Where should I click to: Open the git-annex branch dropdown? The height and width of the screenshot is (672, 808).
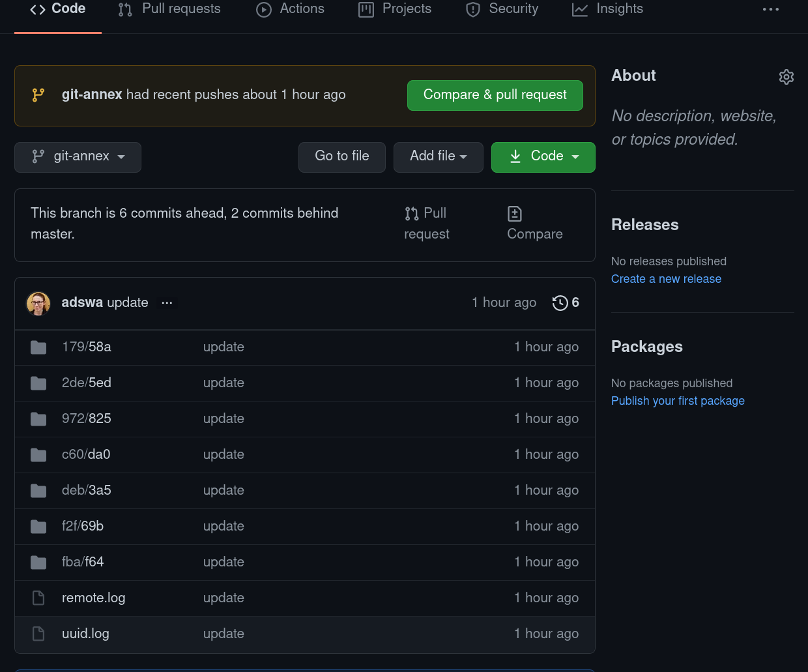[x=78, y=157]
